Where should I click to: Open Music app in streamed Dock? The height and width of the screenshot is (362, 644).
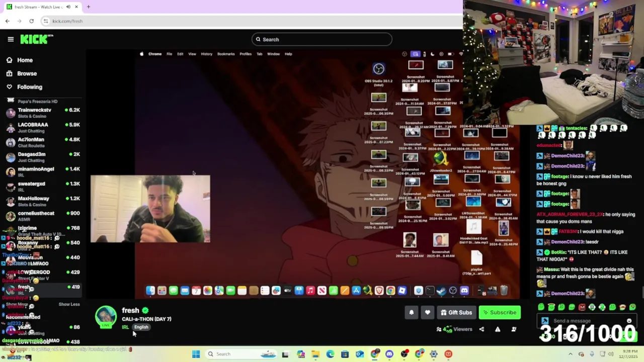[x=310, y=291]
